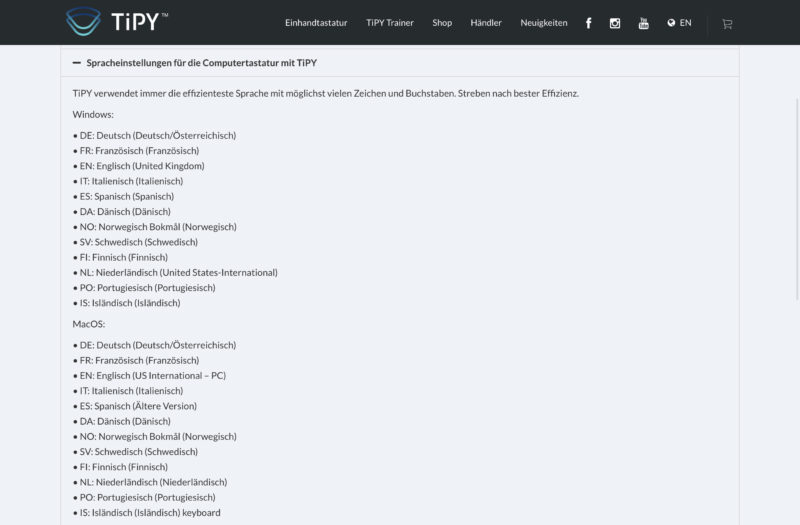
Task: Click the accordion title Spracheinstellungen für die Computertastatur
Action: [x=202, y=63]
